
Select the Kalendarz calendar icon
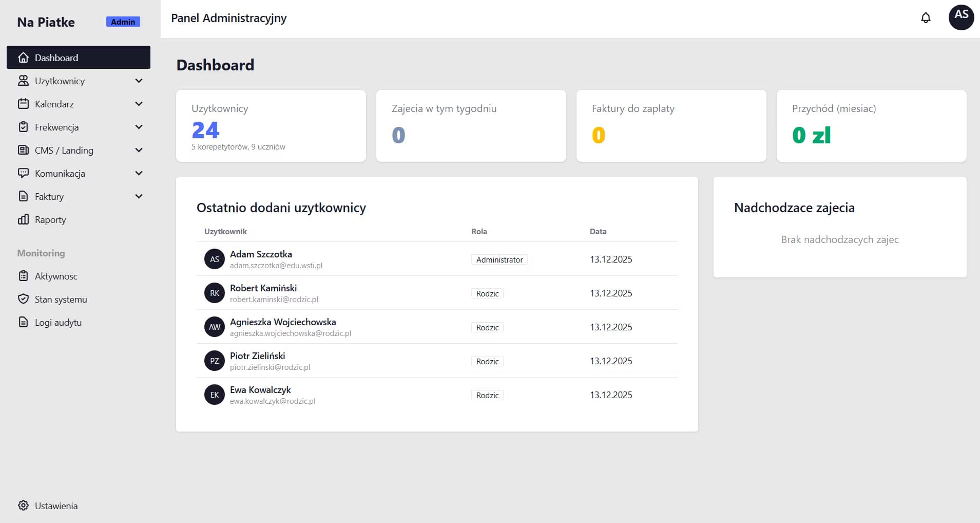pos(23,104)
